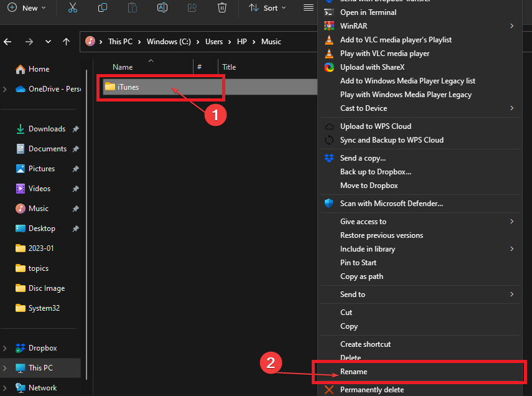Add to VLC media player's Playlist

(420, 40)
